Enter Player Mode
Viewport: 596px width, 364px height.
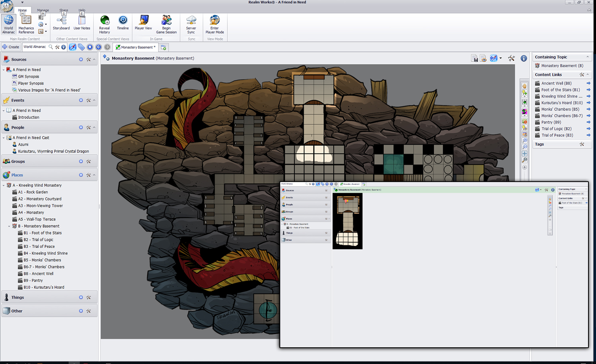(x=215, y=25)
